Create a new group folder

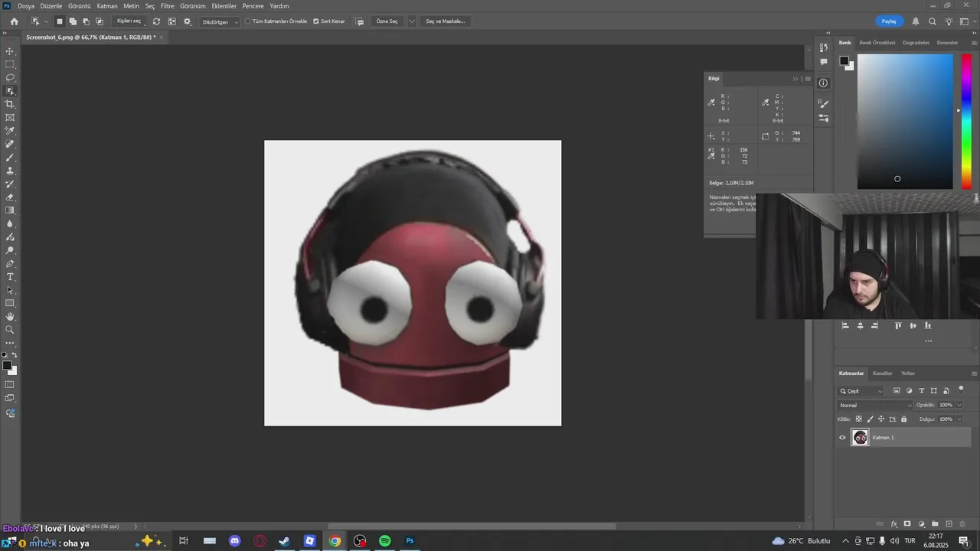[935, 524]
